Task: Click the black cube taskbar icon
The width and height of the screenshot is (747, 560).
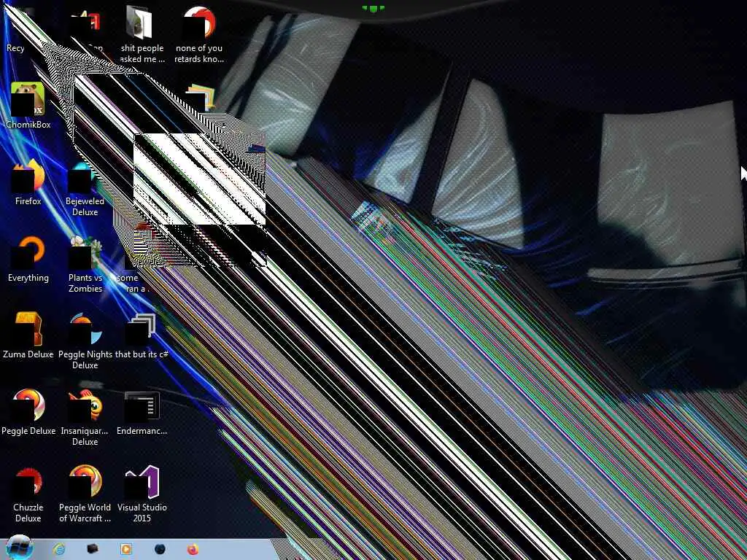Action: 93,549
